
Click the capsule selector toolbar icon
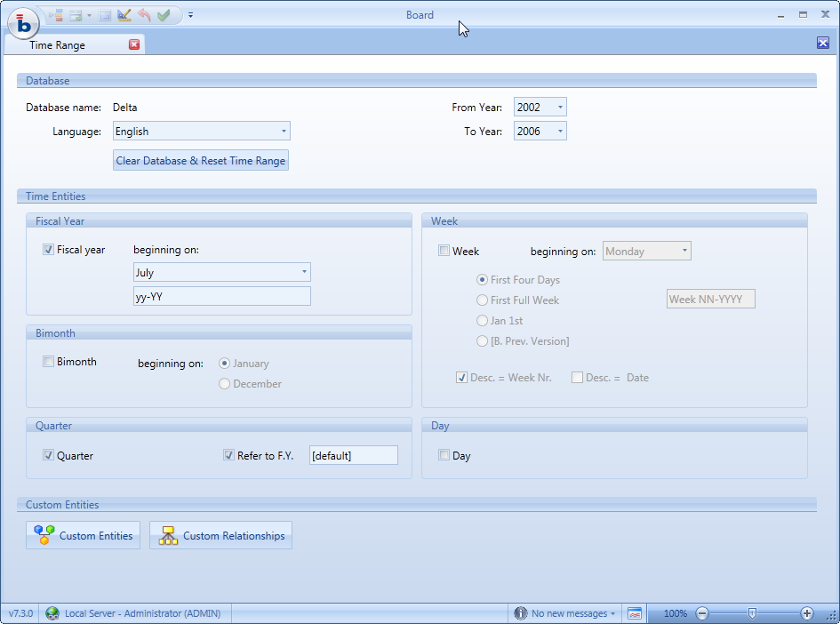56,15
